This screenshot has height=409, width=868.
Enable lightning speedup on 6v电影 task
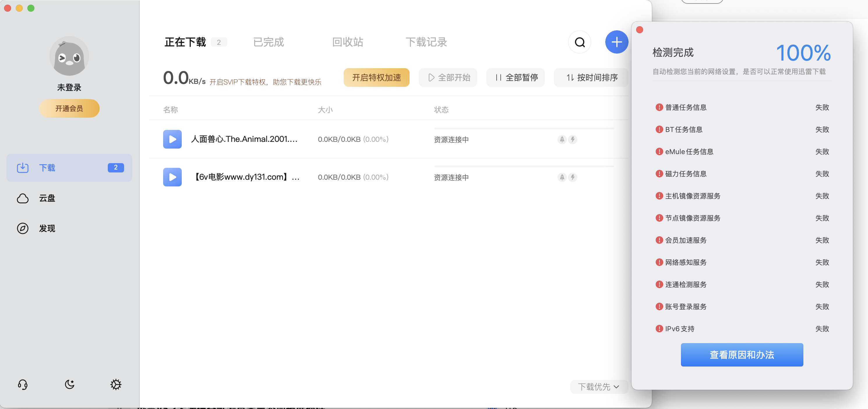[573, 177]
